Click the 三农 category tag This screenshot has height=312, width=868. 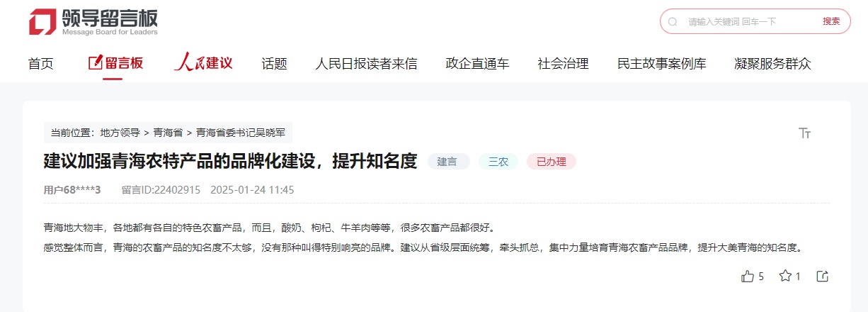pos(498,162)
